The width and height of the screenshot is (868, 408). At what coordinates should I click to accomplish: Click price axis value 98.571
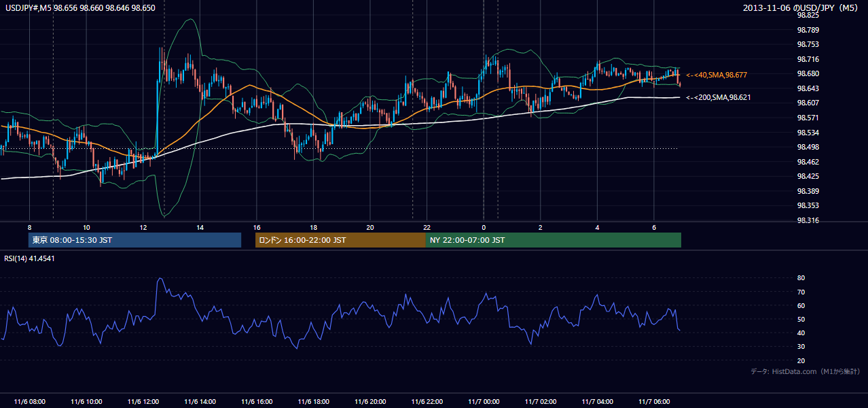(808, 118)
